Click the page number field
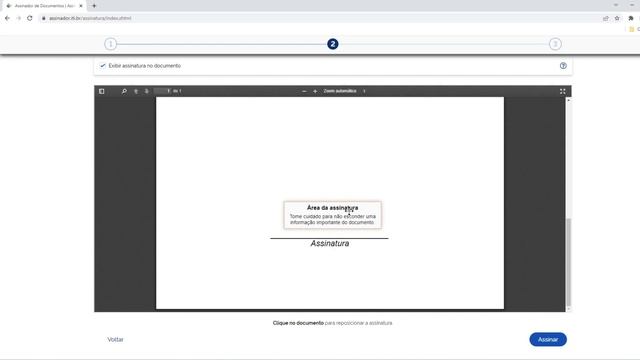 [162, 91]
